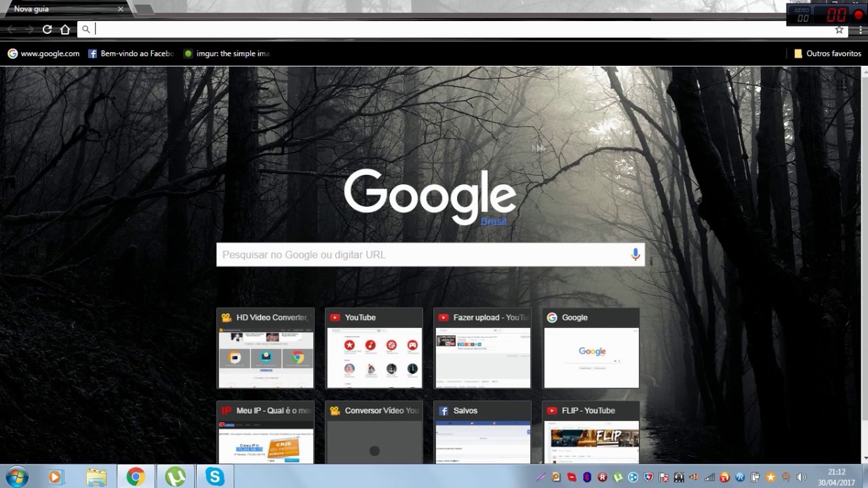The width and height of the screenshot is (868, 488).
Task: Open the Windows Start menu
Action: (16, 476)
